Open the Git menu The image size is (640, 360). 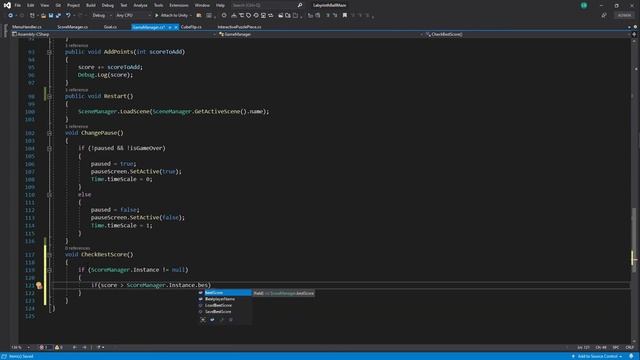pos(58,5)
